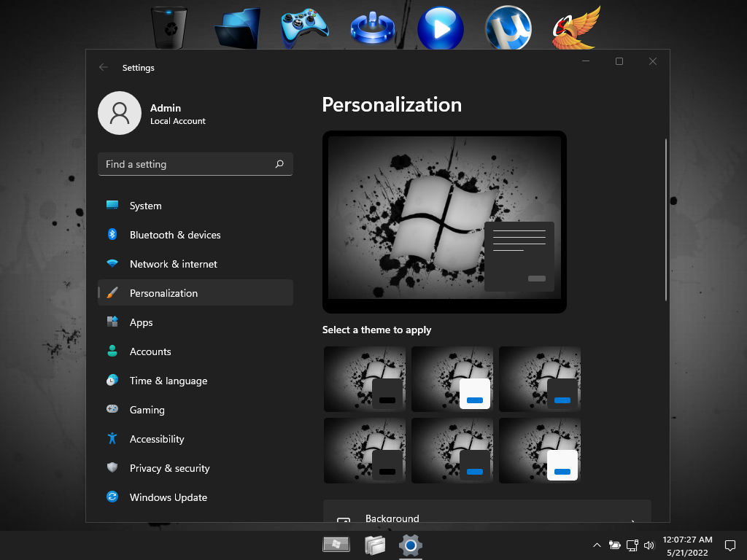Launch the blue game controller icon
This screenshot has height=560, width=747.
click(x=304, y=28)
